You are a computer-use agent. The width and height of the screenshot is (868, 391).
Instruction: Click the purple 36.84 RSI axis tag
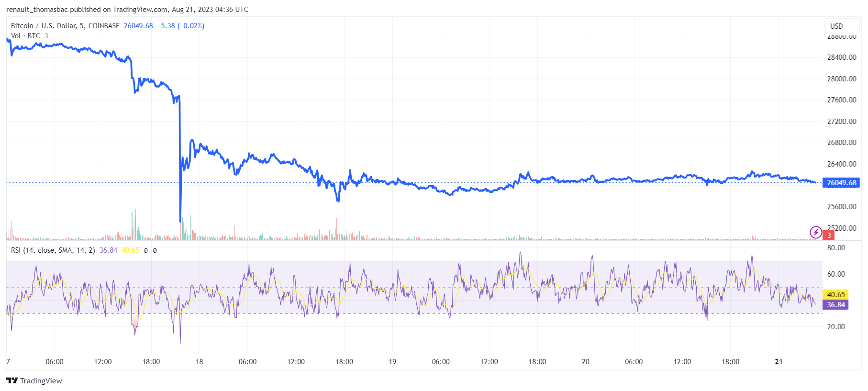tap(835, 305)
